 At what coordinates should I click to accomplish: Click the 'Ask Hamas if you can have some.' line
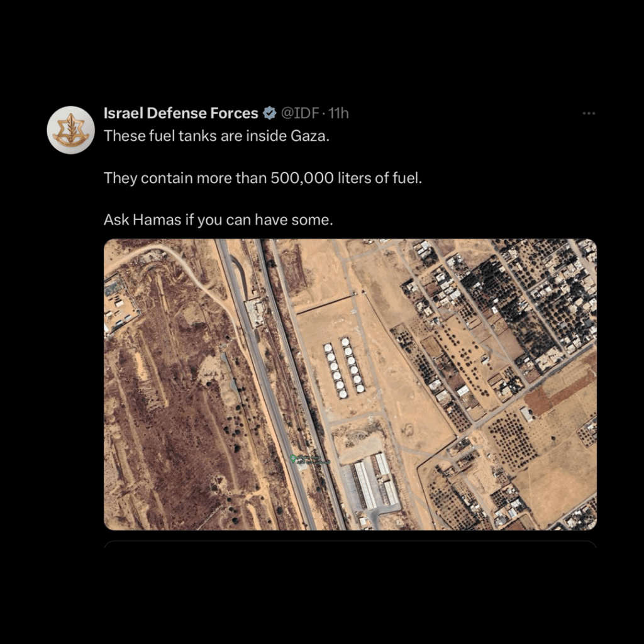(x=218, y=219)
